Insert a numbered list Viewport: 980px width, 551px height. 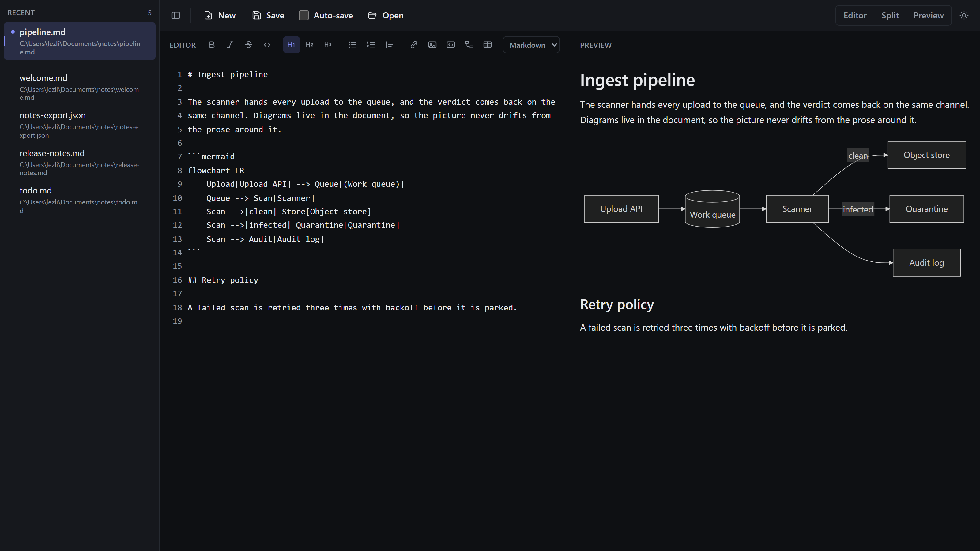click(x=371, y=45)
